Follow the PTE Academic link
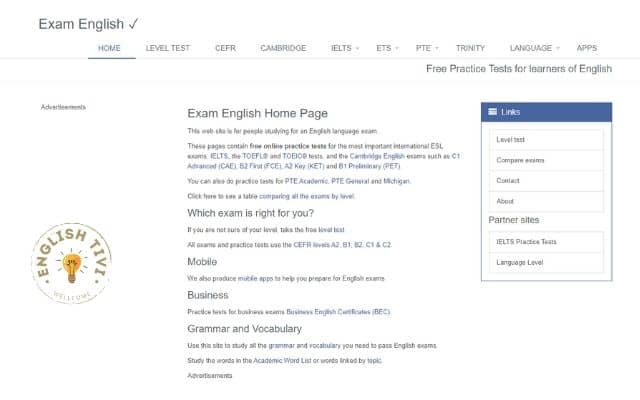640x400 pixels. (x=307, y=181)
